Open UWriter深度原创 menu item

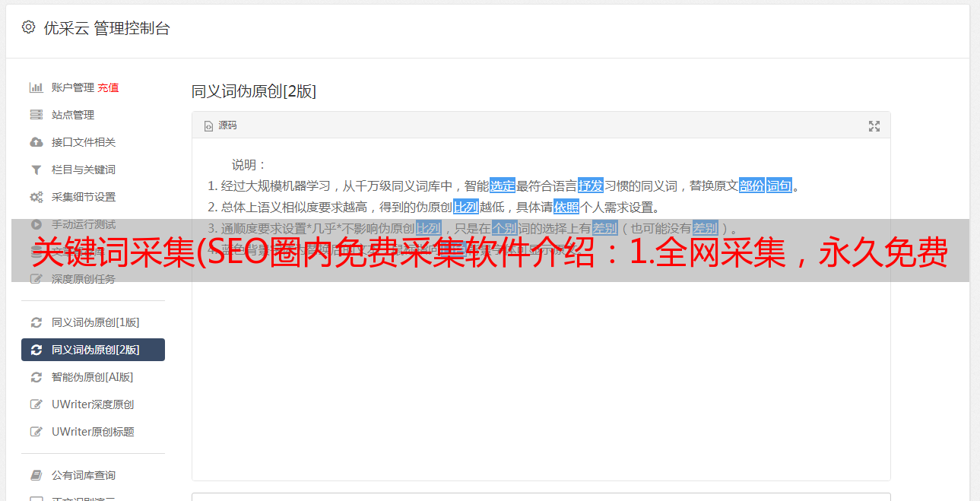93,404
